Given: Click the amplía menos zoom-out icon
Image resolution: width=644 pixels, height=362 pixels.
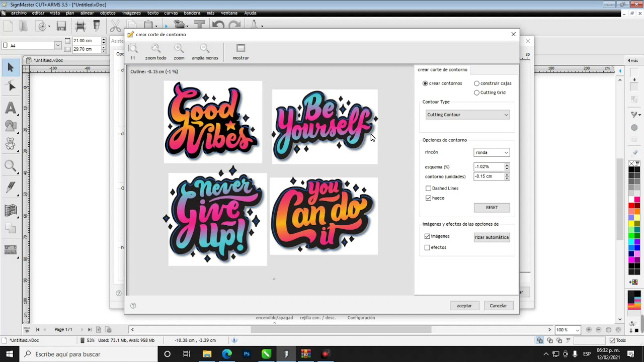Looking at the screenshot, I should coord(204,48).
